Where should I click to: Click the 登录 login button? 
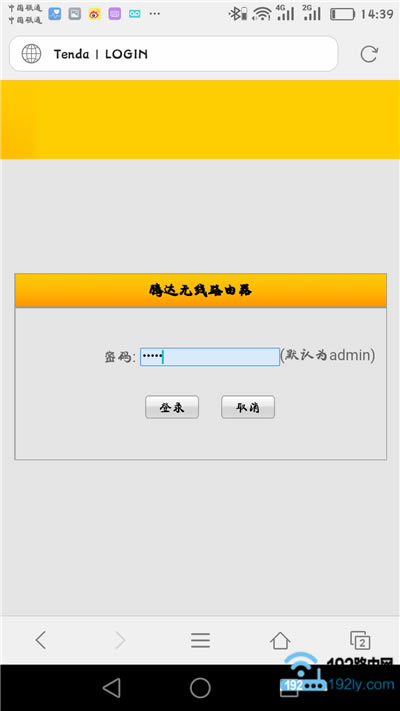172,407
